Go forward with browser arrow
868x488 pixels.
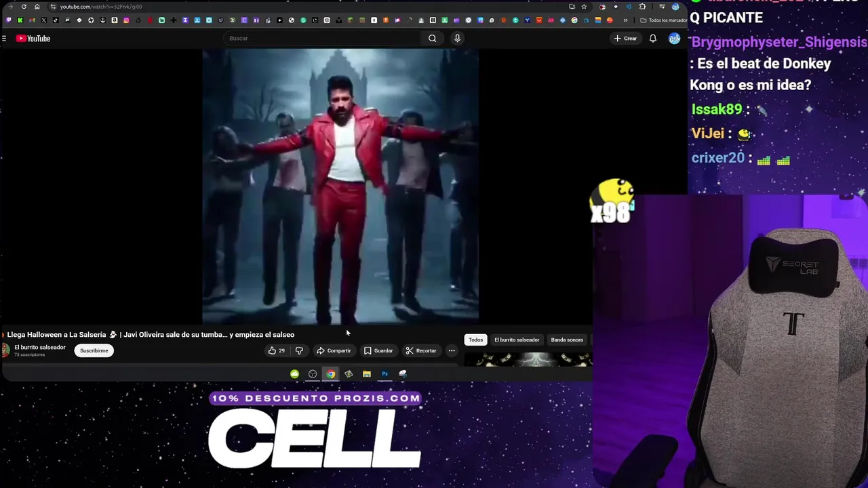(x=10, y=7)
